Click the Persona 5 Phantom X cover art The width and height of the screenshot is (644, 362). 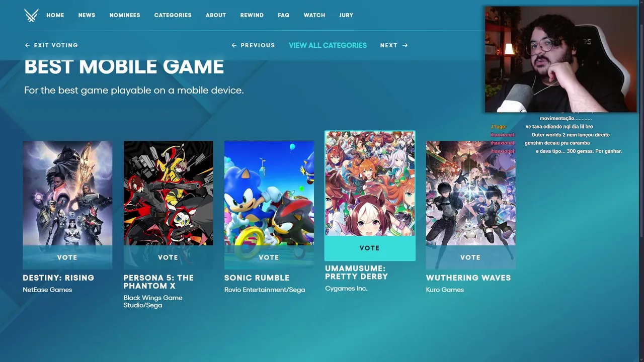tap(168, 193)
